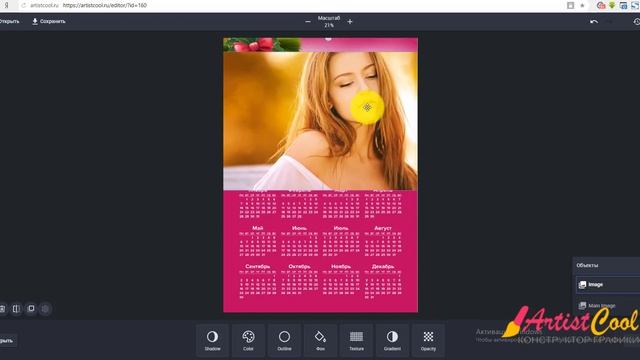Image resolution: width=640 pixels, height=360 pixels.
Task: Click the Октябрь month heading
Action: (x=299, y=267)
